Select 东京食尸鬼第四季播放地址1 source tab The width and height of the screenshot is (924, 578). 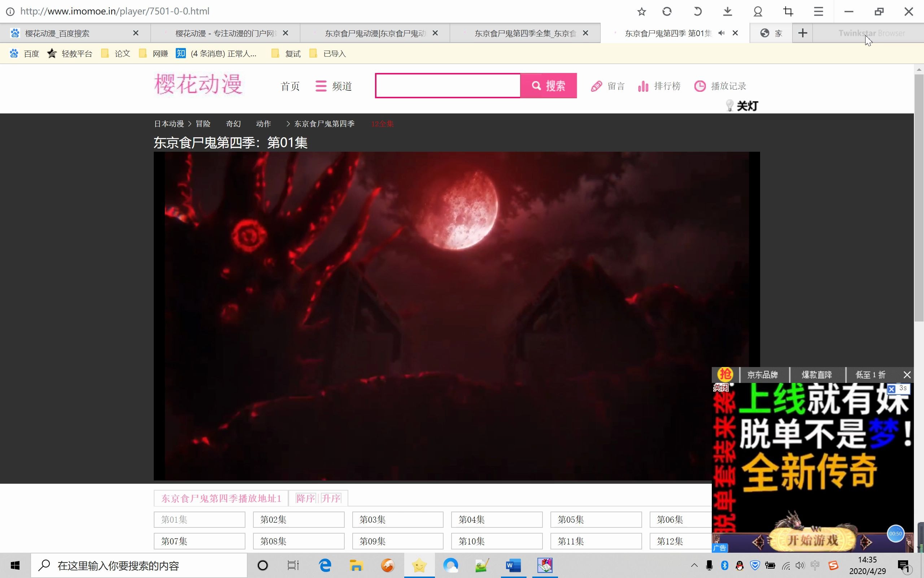tap(221, 499)
